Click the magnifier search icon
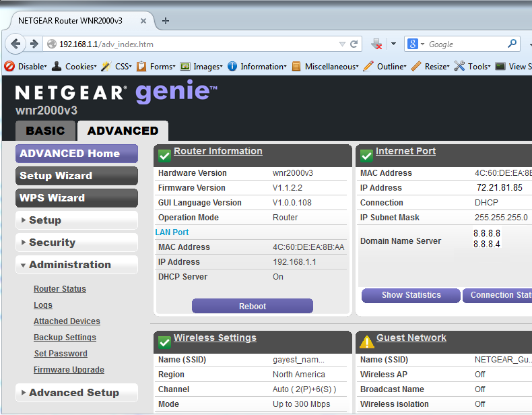Image resolution: width=532 pixels, height=415 pixels. pyautogui.click(x=512, y=43)
